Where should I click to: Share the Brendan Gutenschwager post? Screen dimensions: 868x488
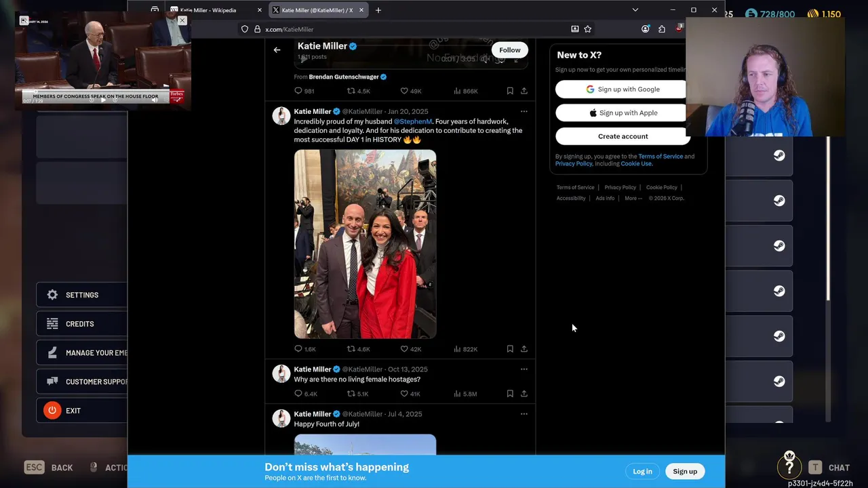[x=524, y=91]
